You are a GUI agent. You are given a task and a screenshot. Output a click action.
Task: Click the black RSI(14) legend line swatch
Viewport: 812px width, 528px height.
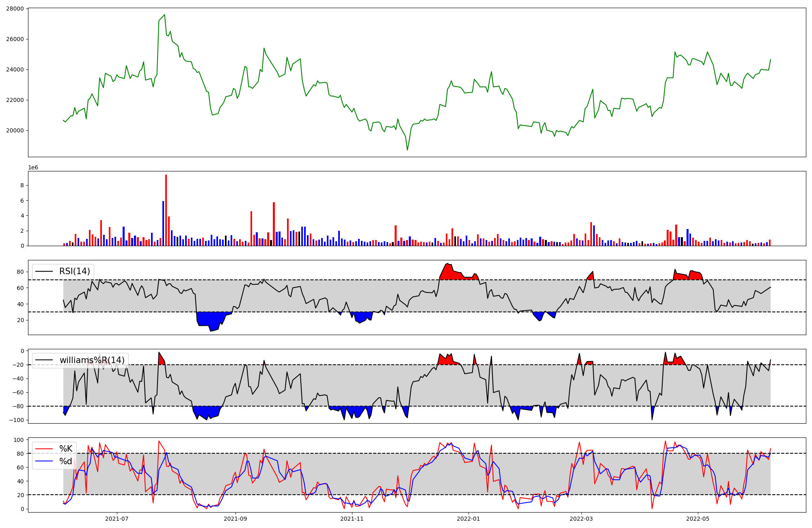pos(44,271)
